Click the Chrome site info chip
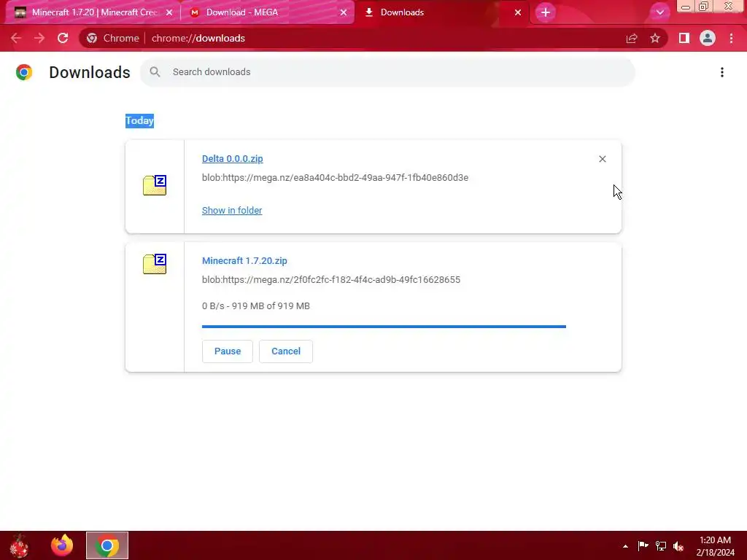 [113, 38]
